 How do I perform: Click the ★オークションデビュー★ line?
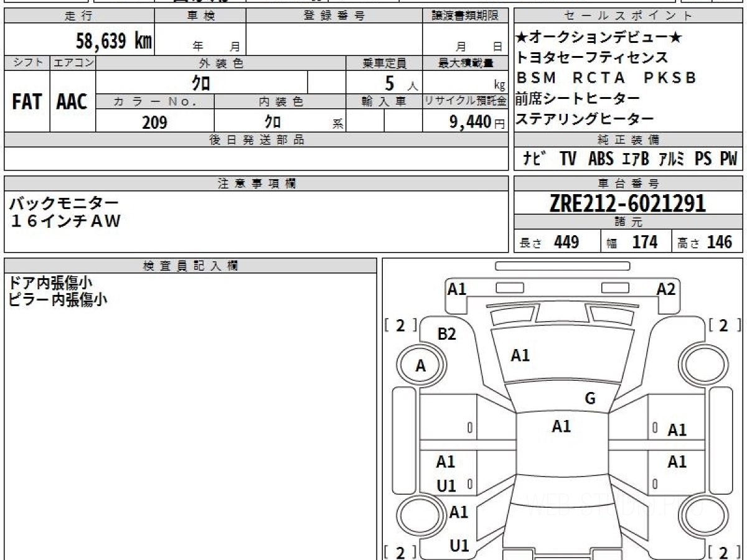(x=599, y=38)
